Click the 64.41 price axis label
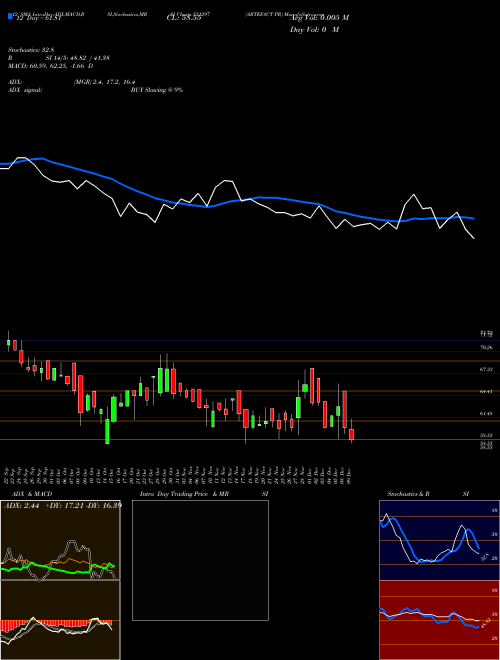The height and width of the screenshot is (660, 500). pyautogui.click(x=486, y=391)
